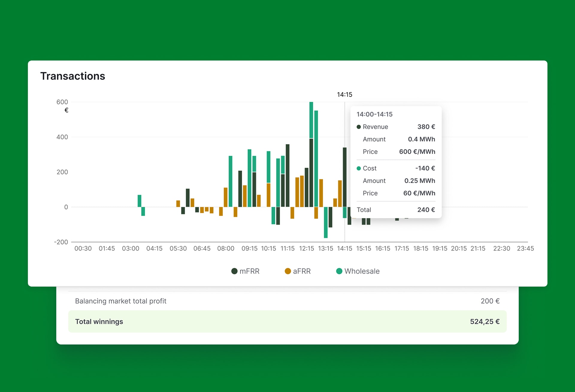Click the 14:00-14:15 tooltip header
Screen dimensions: 575x392
click(374, 114)
